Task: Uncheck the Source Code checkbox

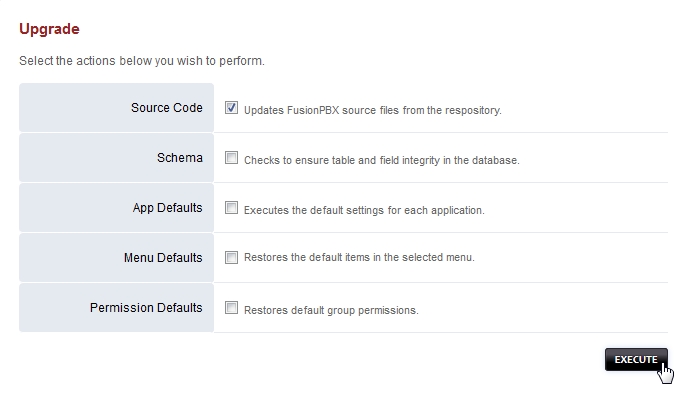Action: 232,108
